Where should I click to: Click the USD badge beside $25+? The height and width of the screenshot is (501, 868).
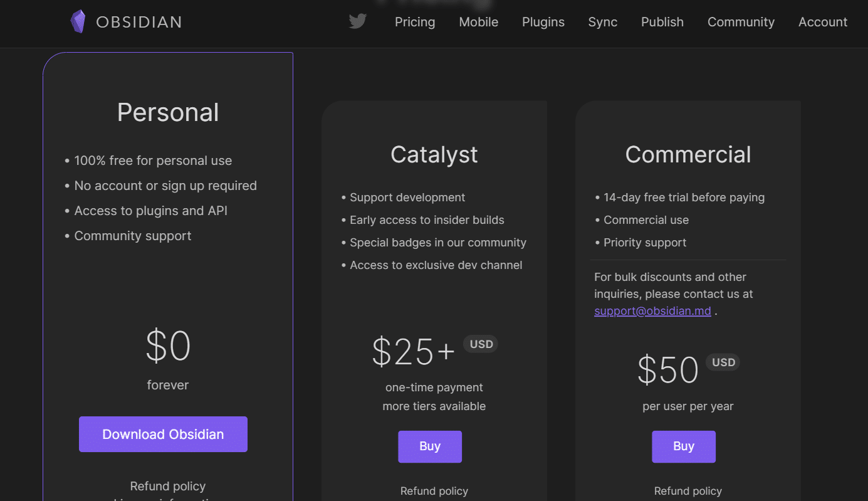click(x=481, y=344)
